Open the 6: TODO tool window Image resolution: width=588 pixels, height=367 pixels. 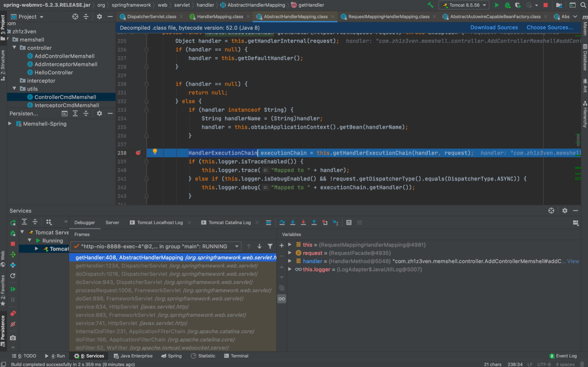pyautogui.click(x=24, y=356)
